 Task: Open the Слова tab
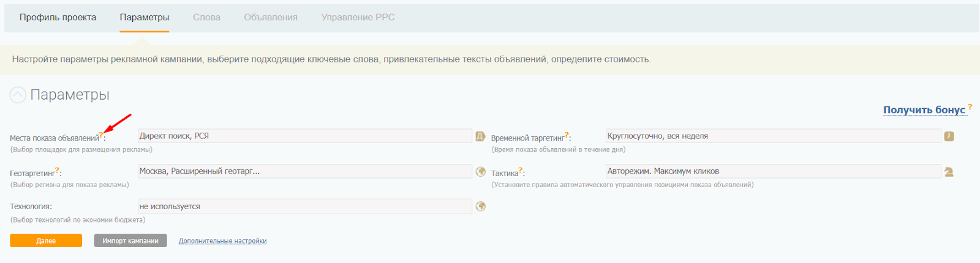[x=206, y=17]
